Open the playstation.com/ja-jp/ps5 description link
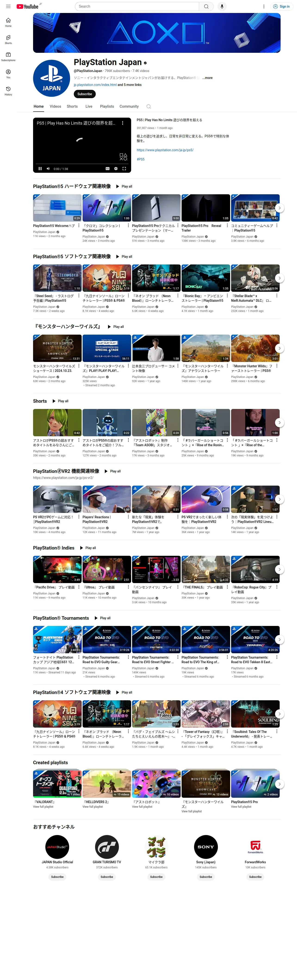 165,150
